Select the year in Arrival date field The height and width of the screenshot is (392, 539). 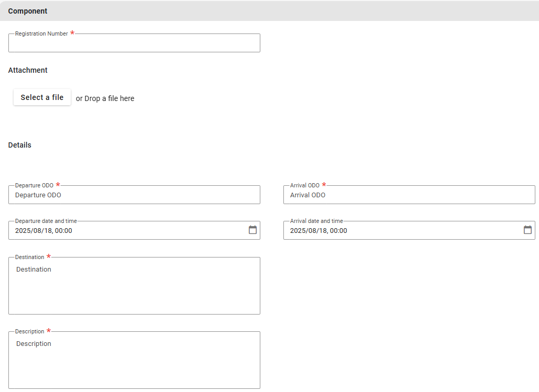click(298, 231)
